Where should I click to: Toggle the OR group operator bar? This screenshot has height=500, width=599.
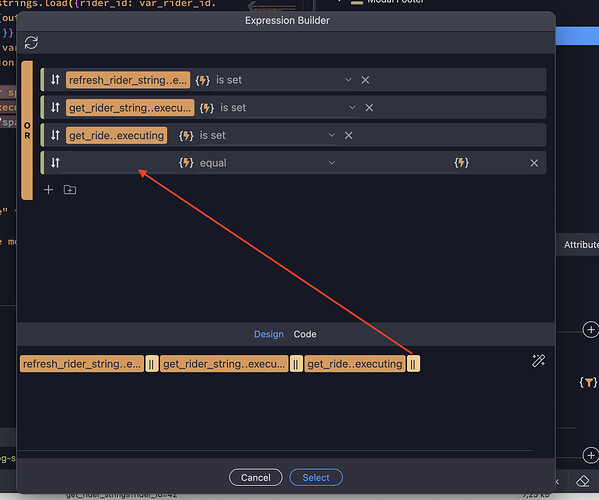pos(27,130)
